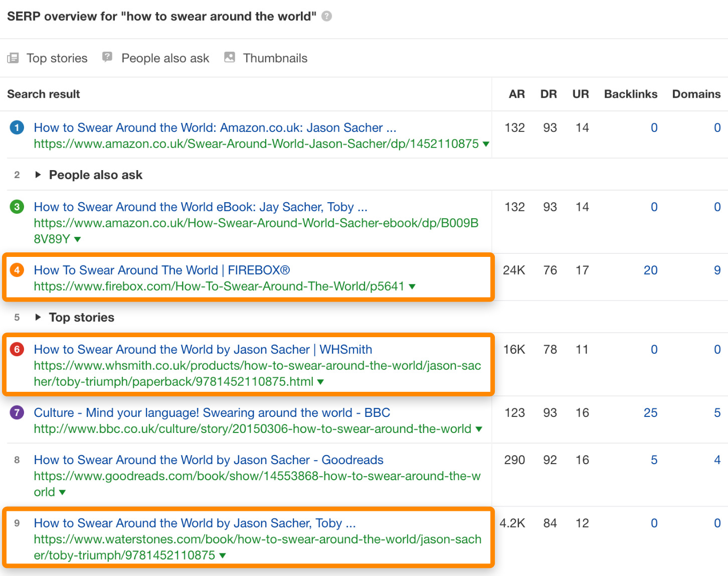Viewport: 728px width, 576px height.
Task: Visit the whsmith.co.uk green URL
Action: pos(257,373)
